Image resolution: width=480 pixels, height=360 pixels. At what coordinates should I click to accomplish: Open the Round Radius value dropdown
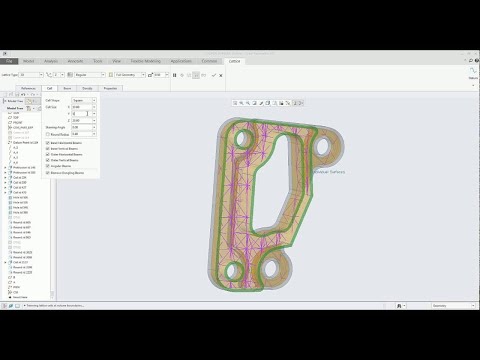94,134
